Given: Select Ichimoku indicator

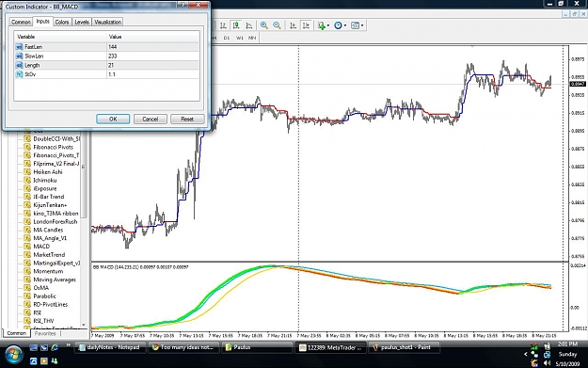Looking at the screenshot, I should pos(44,180).
